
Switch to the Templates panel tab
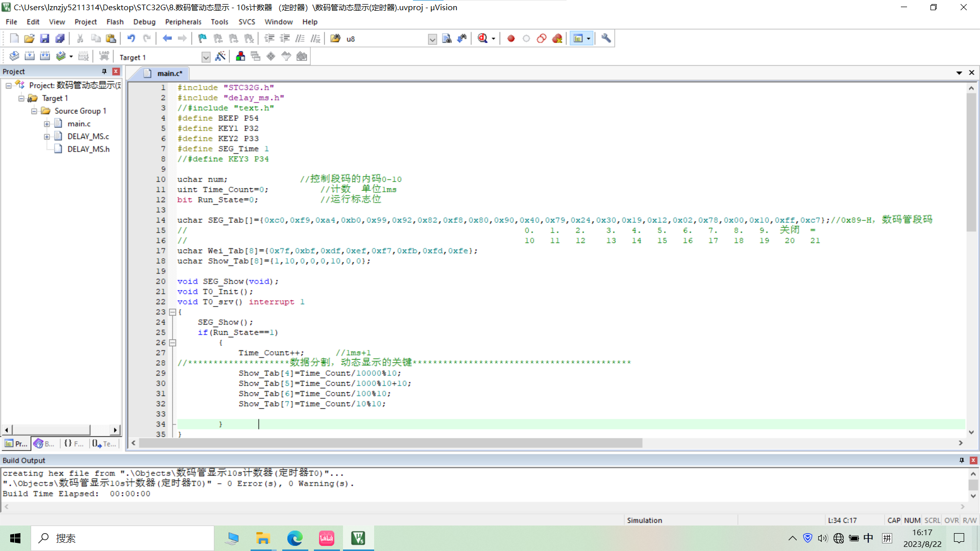coord(104,444)
